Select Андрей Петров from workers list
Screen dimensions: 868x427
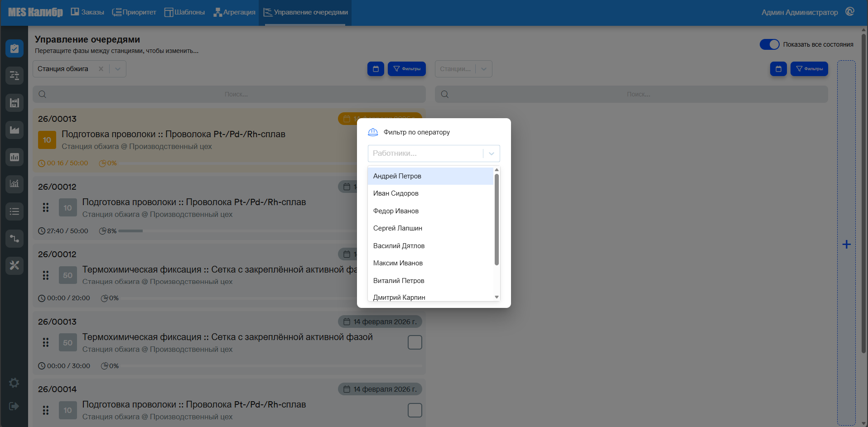coord(430,176)
